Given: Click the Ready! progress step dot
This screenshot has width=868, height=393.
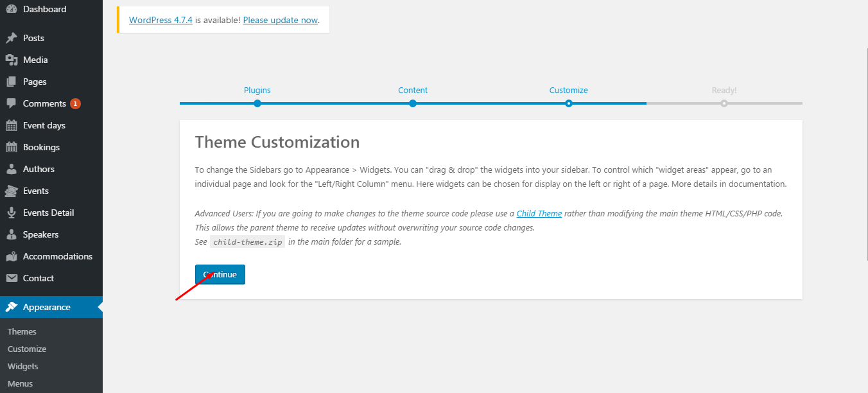Looking at the screenshot, I should pos(724,103).
